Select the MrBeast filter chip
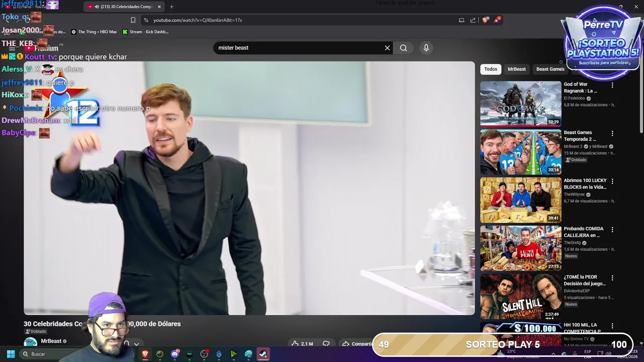The height and width of the screenshot is (362, 644). coord(517,69)
